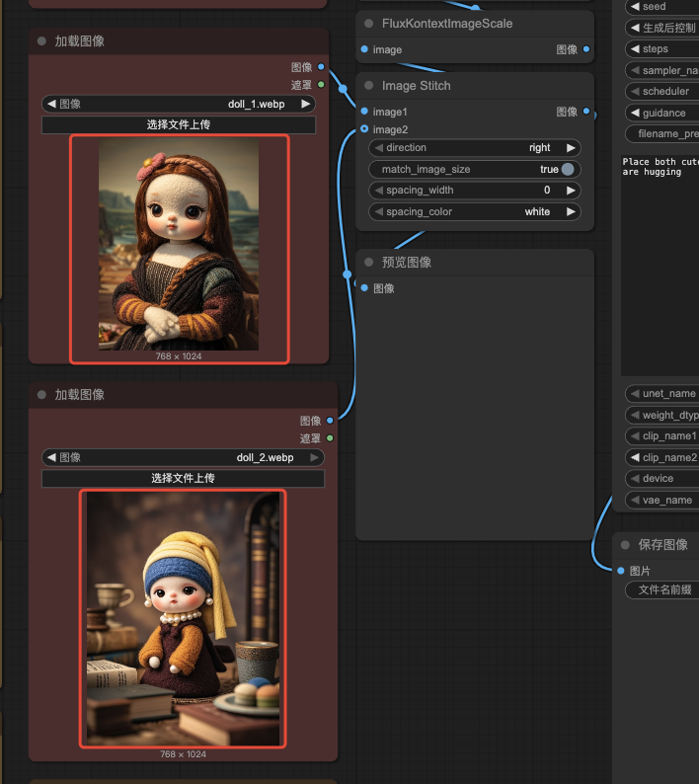Collapse the 保存图像 node via its dot
Image resolution: width=699 pixels, height=784 pixels.
tap(625, 544)
